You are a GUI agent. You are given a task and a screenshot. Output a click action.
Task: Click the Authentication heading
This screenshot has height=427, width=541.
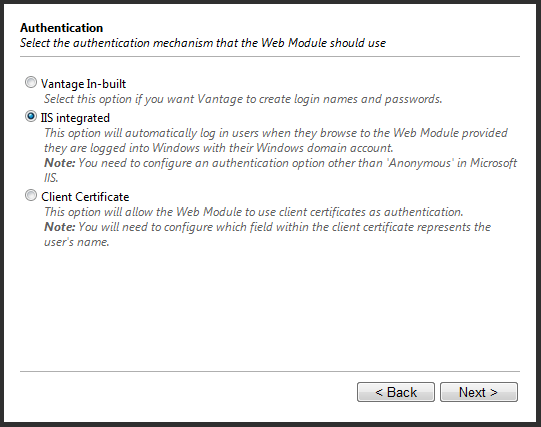pos(61,28)
